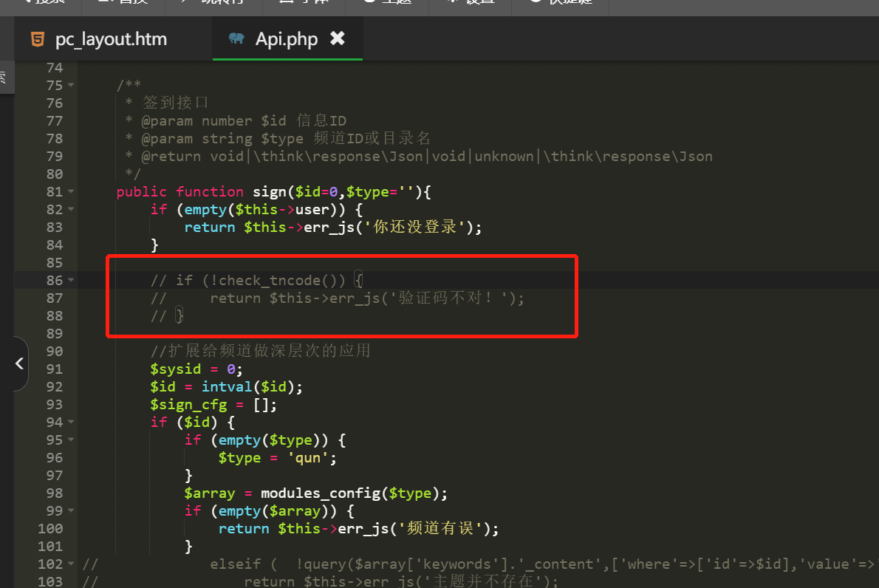Viewport: 879px width, 588px height.
Task: Click the HTML5 icon on pc_layout.htm tab
Action: tap(37, 39)
